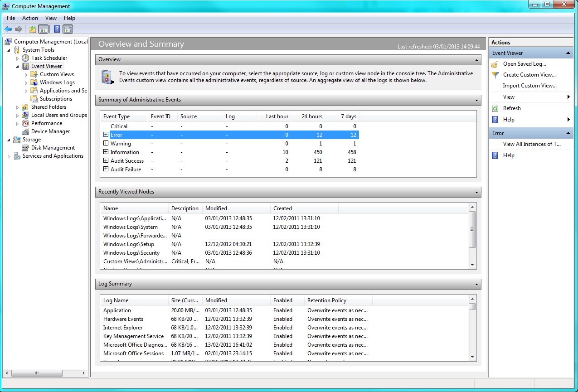Image resolution: width=578 pixels, height=392 pixels.
Task: Click the Log Name column header
Action: click(x=134, y=300)
